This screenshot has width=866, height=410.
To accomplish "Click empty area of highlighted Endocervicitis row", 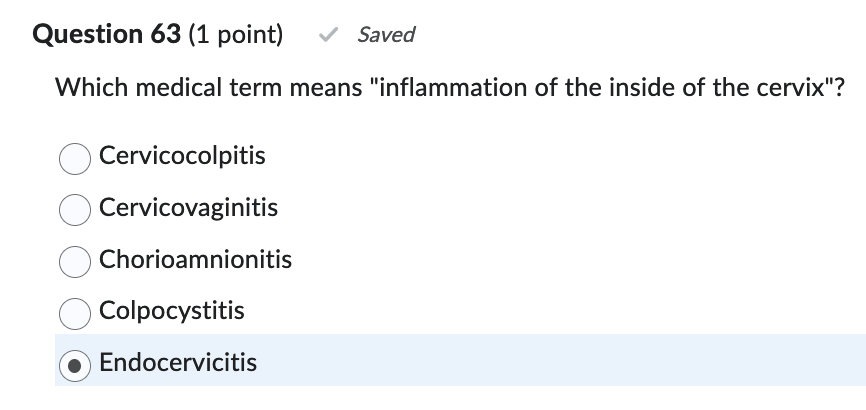I will pyautogui.click(x=560, y=362).
